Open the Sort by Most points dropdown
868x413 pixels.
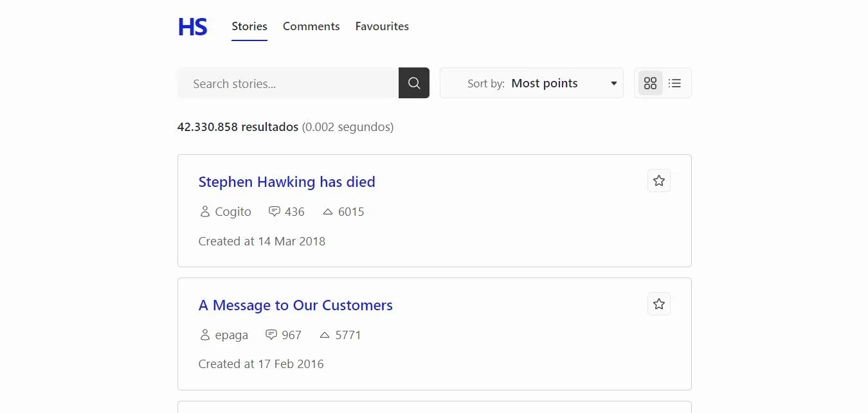tap(531, 83)
